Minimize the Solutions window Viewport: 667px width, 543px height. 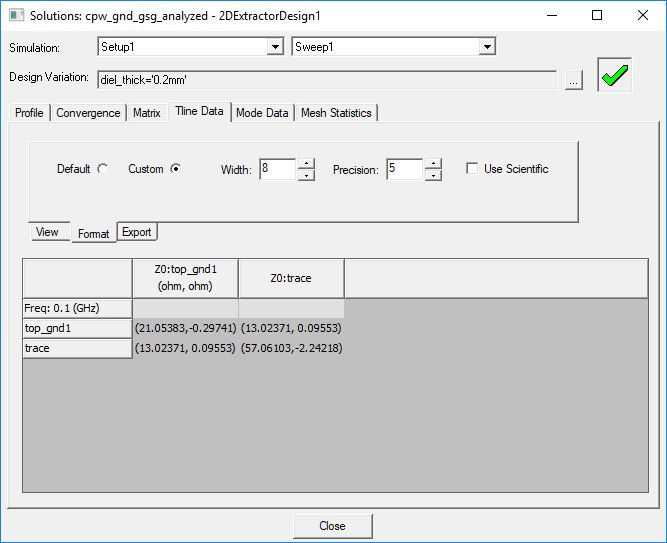(552, 15)
